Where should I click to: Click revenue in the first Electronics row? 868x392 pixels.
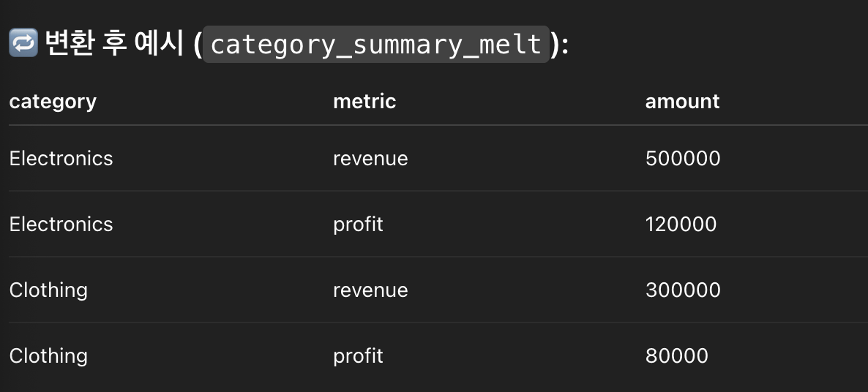[370, 159]
